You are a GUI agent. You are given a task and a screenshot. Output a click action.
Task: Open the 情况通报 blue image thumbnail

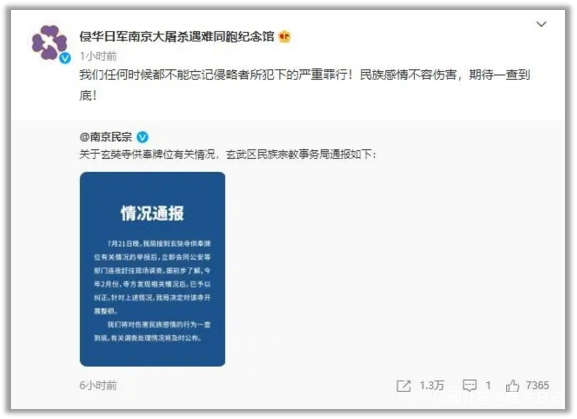click(x=152, y=269)
